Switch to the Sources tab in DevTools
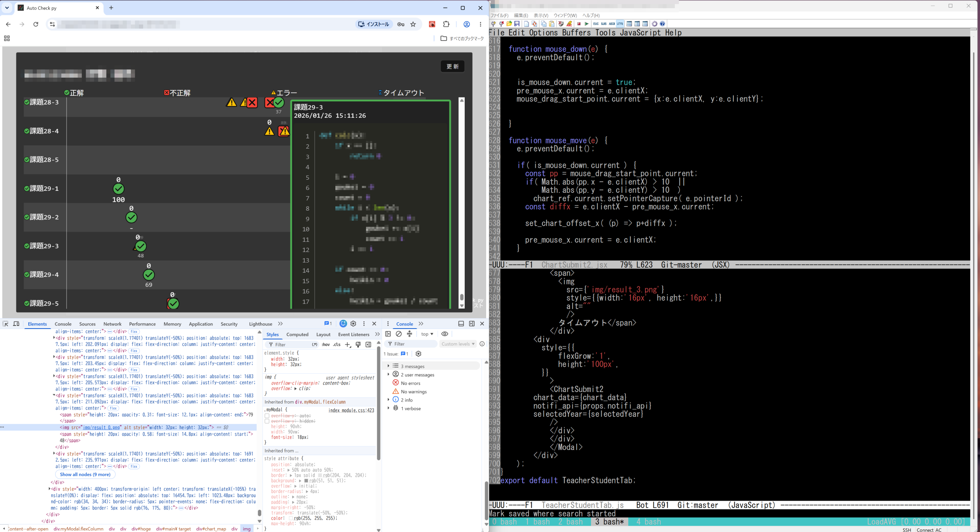Image resolution: width=980 pixels, height=532 pixels. point(87,324)
